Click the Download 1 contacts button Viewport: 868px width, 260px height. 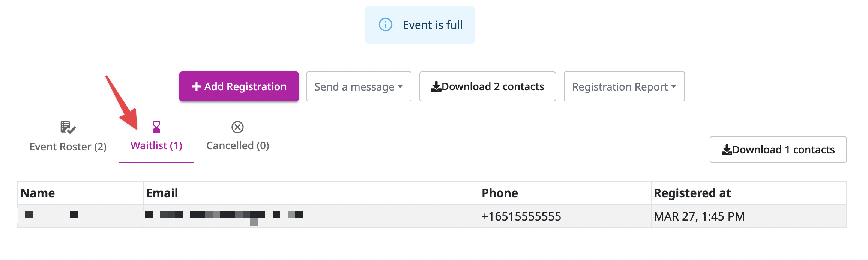pos(778,150)
